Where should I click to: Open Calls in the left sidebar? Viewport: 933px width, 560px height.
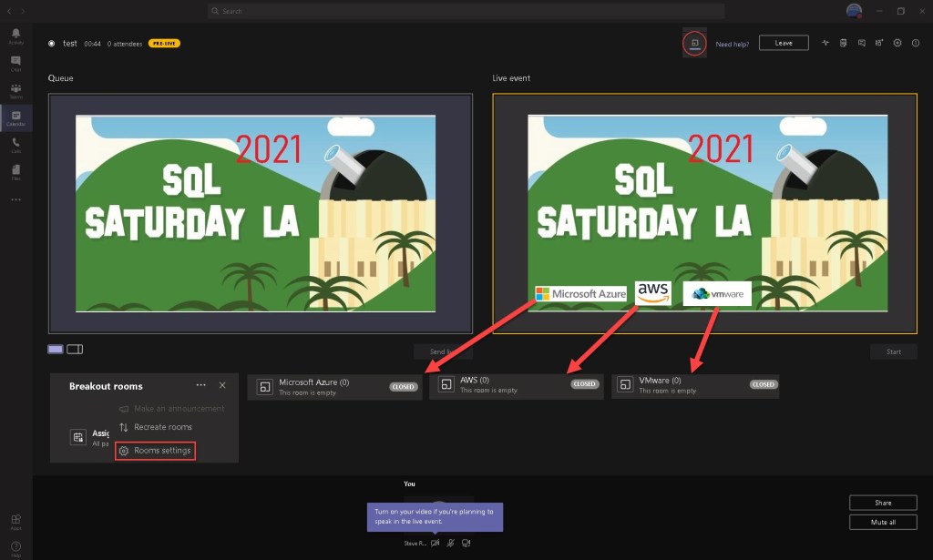15,145
